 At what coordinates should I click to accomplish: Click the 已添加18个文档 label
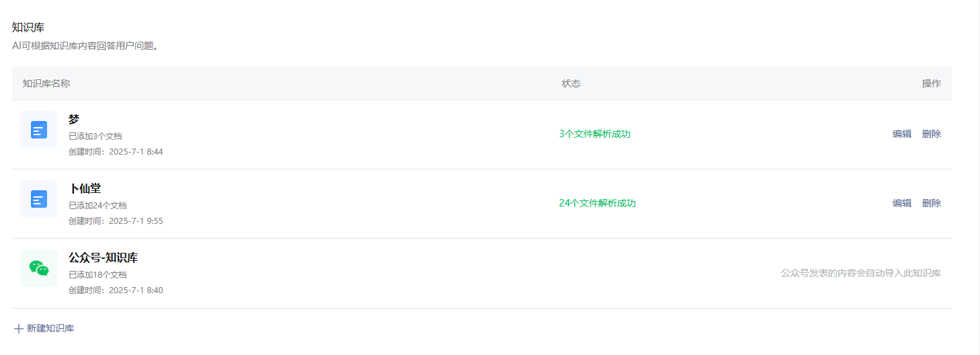coord(98,275)
